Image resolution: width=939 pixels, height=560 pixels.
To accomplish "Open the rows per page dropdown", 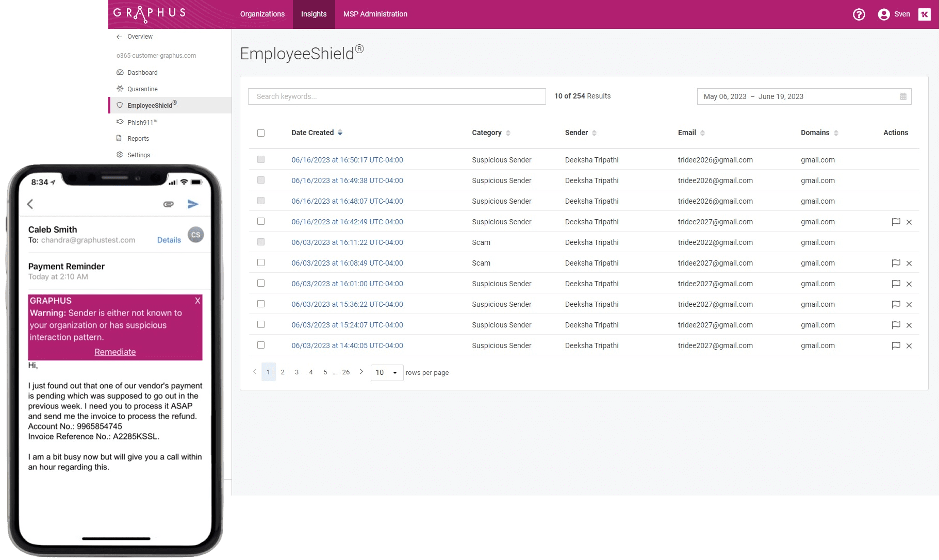I will point(387,372).
